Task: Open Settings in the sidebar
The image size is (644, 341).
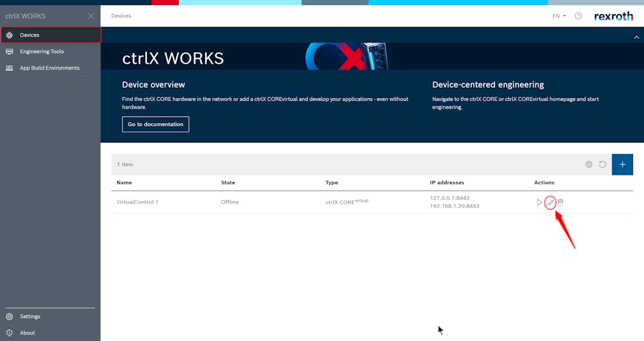Action: (x=50, y=317)
